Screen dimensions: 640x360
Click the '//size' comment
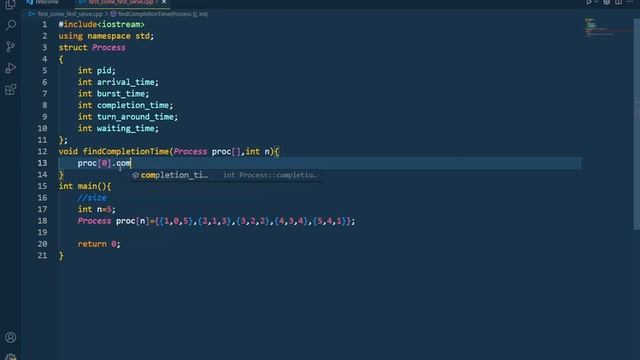[92, 198]
